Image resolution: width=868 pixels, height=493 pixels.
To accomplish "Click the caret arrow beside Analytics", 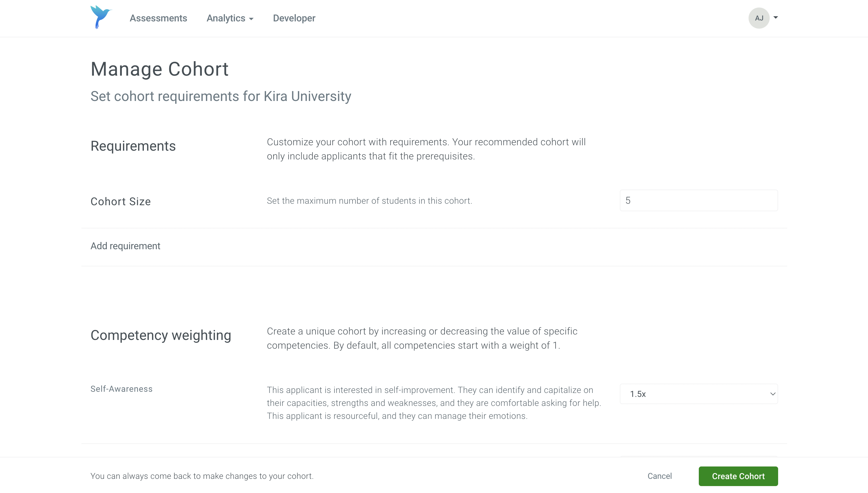I will tap(251, 19).
